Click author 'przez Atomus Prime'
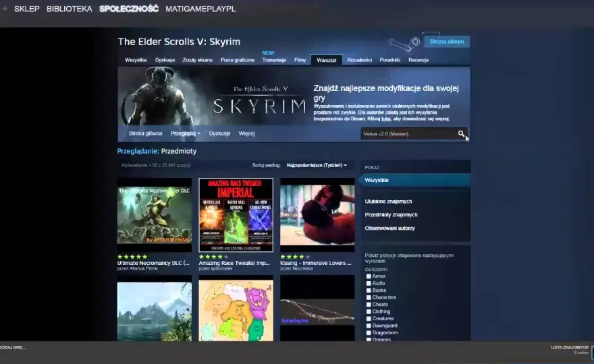Screen dimensions: 594x364 pyautogui.click(x=137, y=268)
